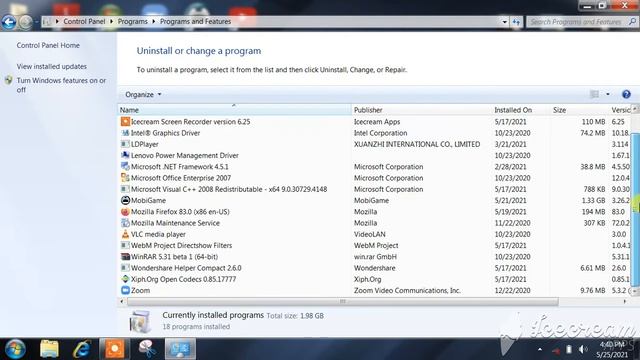640x360 pixels.
Task: Click the change view icon in toolbar
Action: click(595, 94)
